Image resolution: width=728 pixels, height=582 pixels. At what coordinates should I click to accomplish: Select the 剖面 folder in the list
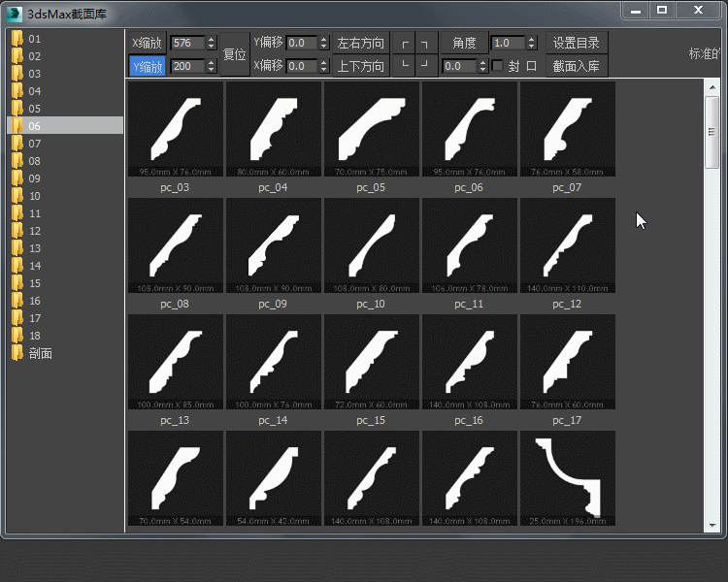click(40, 353)
